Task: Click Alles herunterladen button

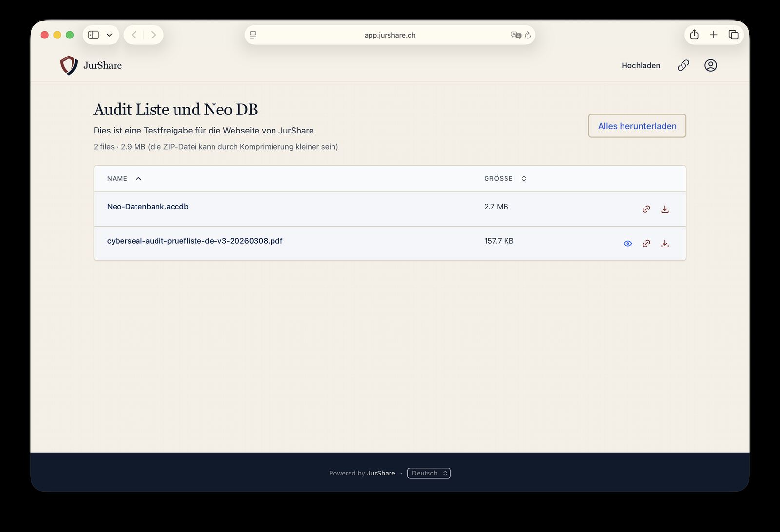Action: point(637,126)
